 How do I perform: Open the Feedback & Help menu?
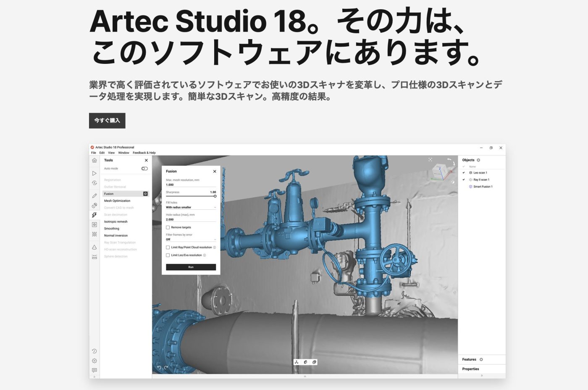click(x=144, y=153)
